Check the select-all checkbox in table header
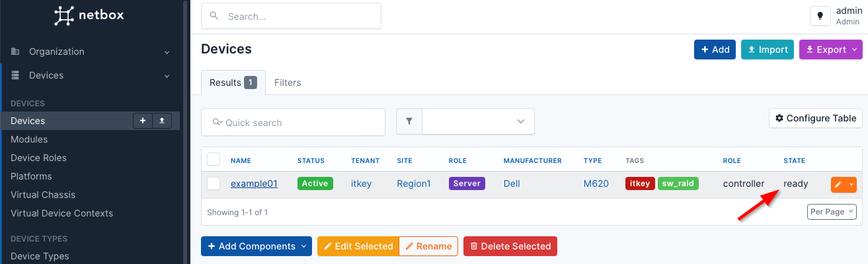This screenshot has height=264, width=868. point(214,160)
